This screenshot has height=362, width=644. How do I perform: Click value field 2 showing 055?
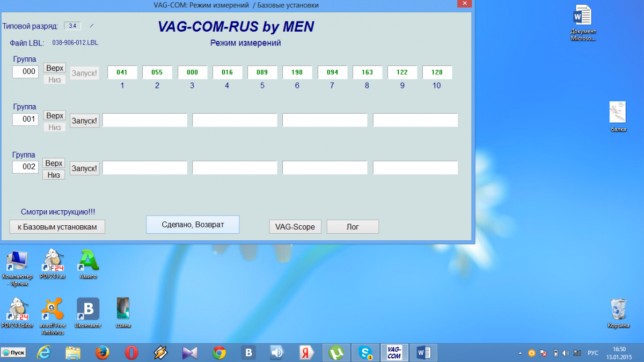(x=157, y=72)
